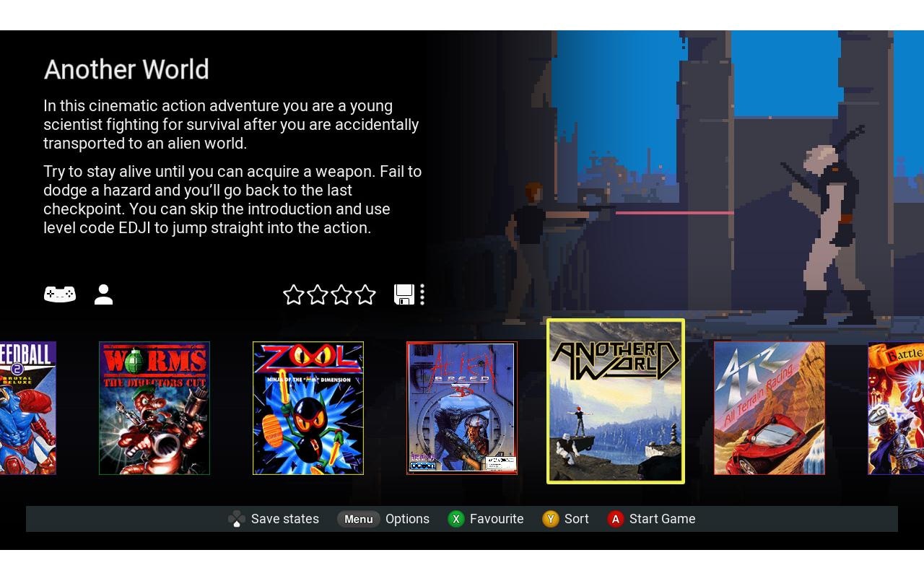The width and height of the screenshot is (924, 581).
Task: Click the green X Favourite icon
Action: tap(456, 519)
